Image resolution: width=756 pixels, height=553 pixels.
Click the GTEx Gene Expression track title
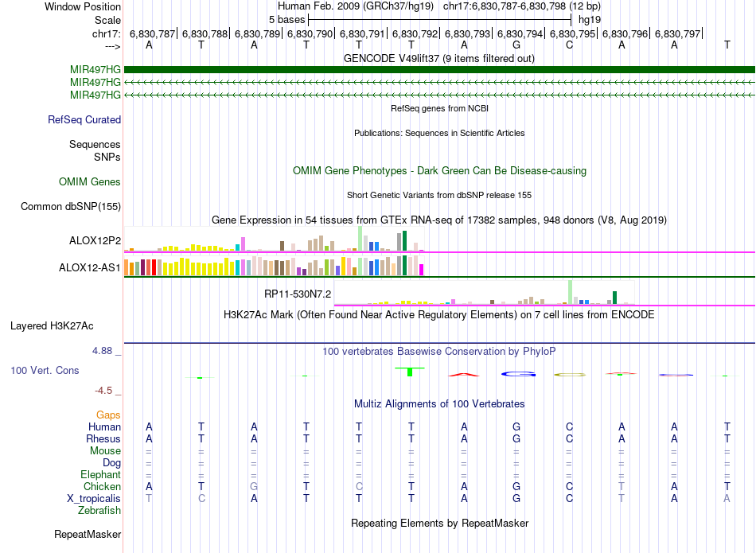(x=439, y=220)
